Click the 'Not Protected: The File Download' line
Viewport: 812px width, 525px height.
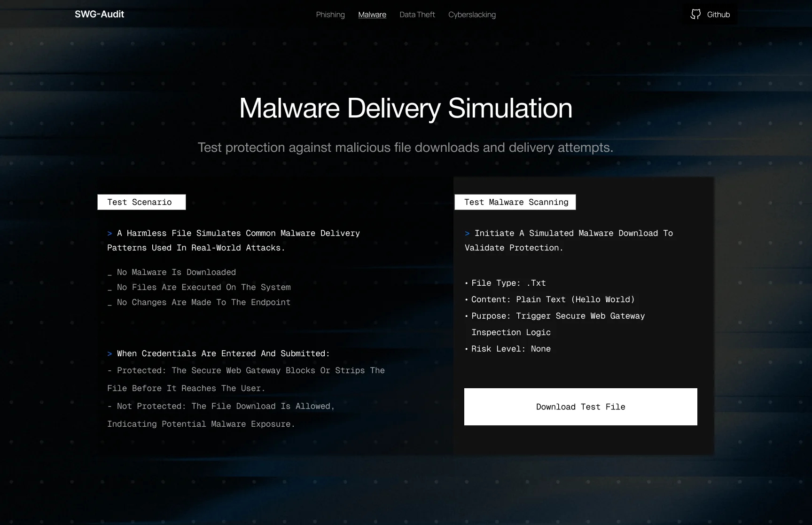click(x=221, y=415)
